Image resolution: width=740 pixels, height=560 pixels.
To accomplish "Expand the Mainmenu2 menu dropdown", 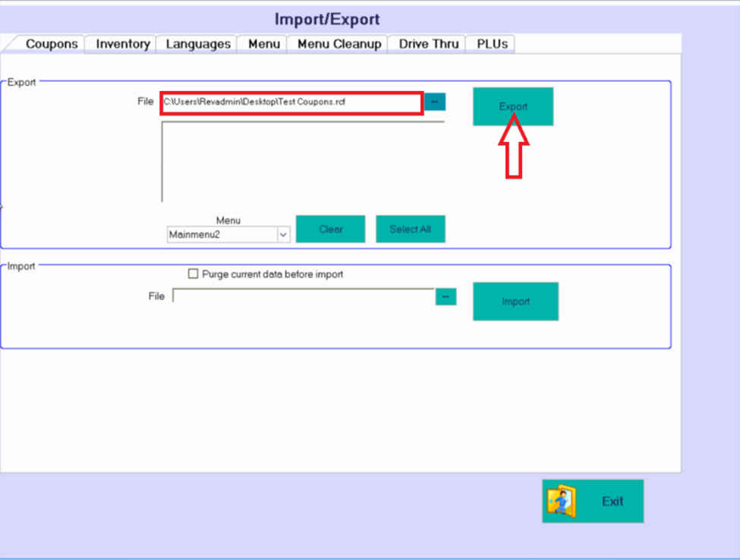I will coord(283,234).
